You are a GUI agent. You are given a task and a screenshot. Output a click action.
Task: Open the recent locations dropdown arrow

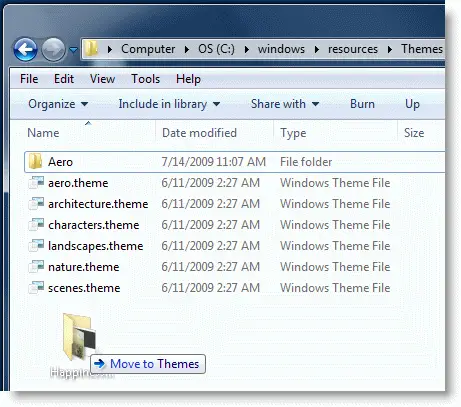click(x=73, y=50)
